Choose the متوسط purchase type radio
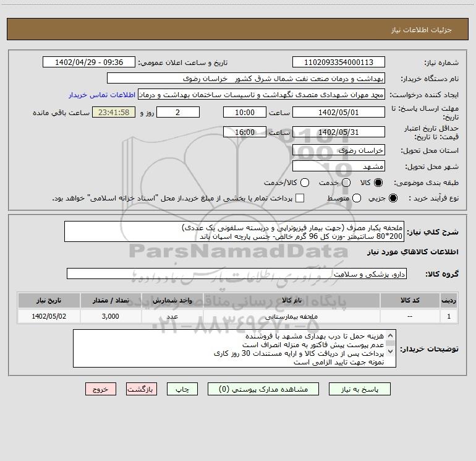The height and width of the screenshot is (461, 476). coord(357,198)
